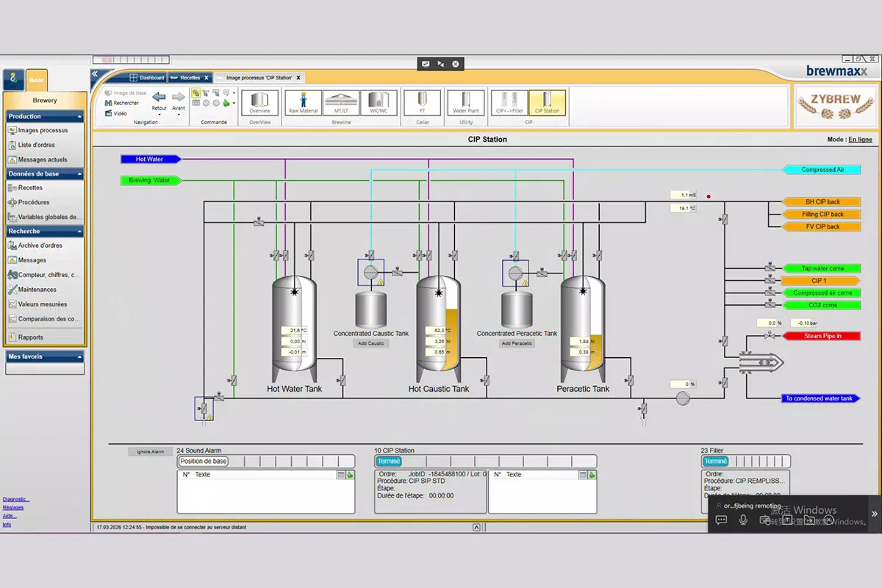
Task: Toggle the valve on the CO2 come line
Action: click(770, 304)
